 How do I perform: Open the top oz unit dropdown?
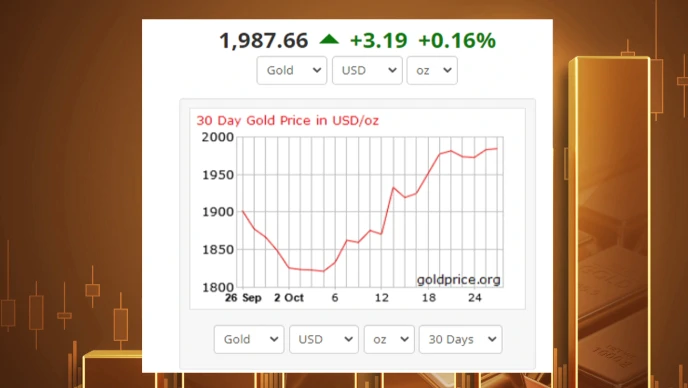432,70
